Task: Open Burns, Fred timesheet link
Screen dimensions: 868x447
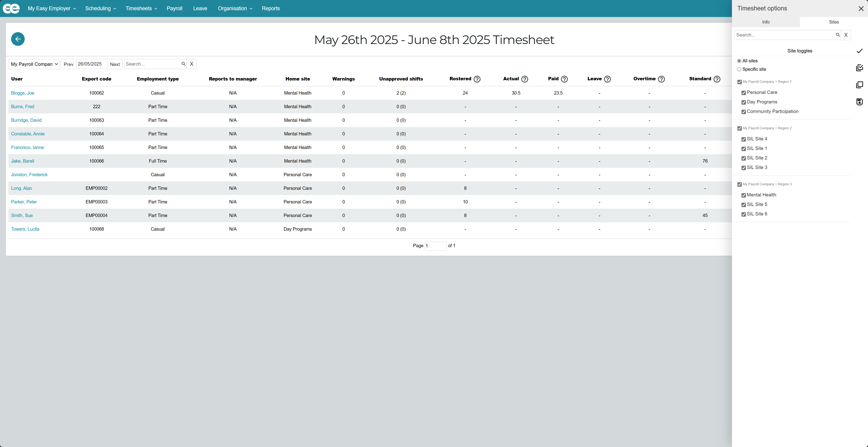Action: point(23,107)
